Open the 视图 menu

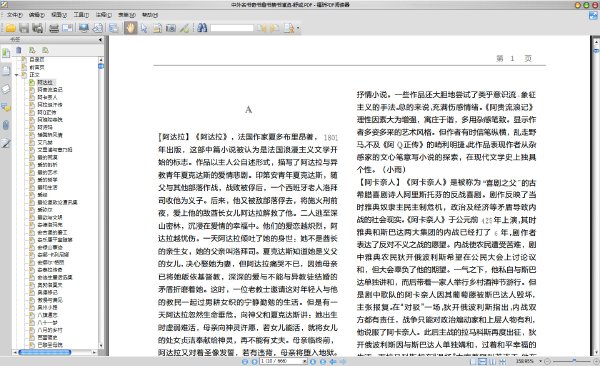pos(59,15)
